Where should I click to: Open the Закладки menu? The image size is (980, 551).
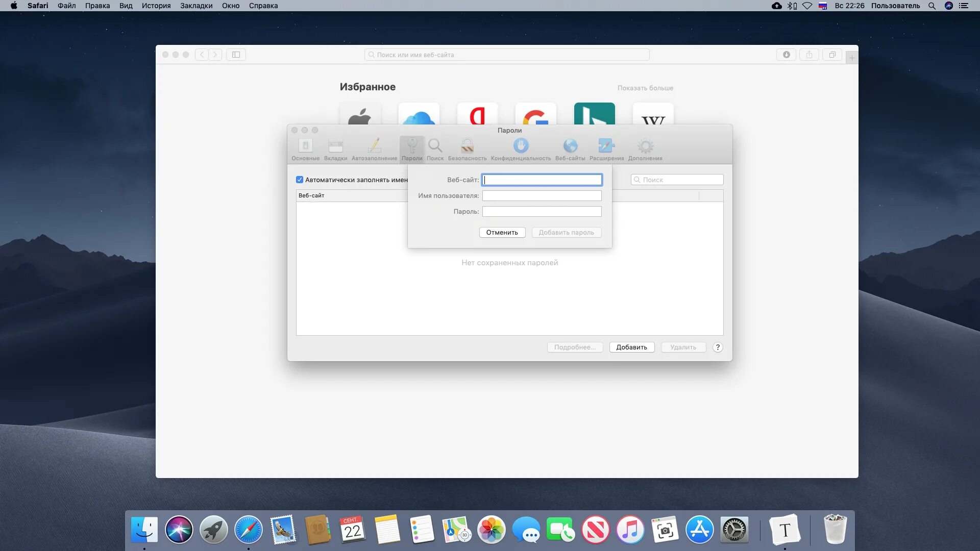(196, 6)
